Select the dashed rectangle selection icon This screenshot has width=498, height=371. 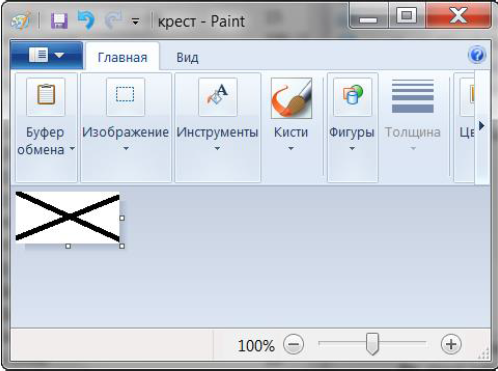125,97
